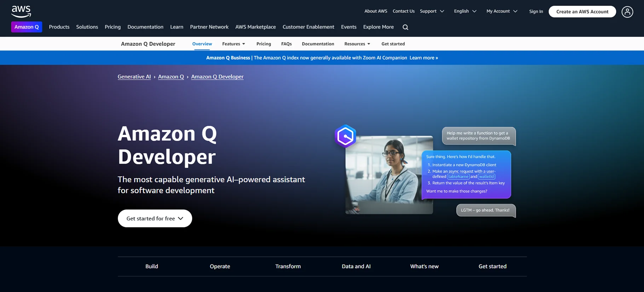Image resolution: width=644 pixels, height=292 pixels.
Task: Follow the Amazon Q Developer breadcrumb link
Action: [x=217, y=77]
